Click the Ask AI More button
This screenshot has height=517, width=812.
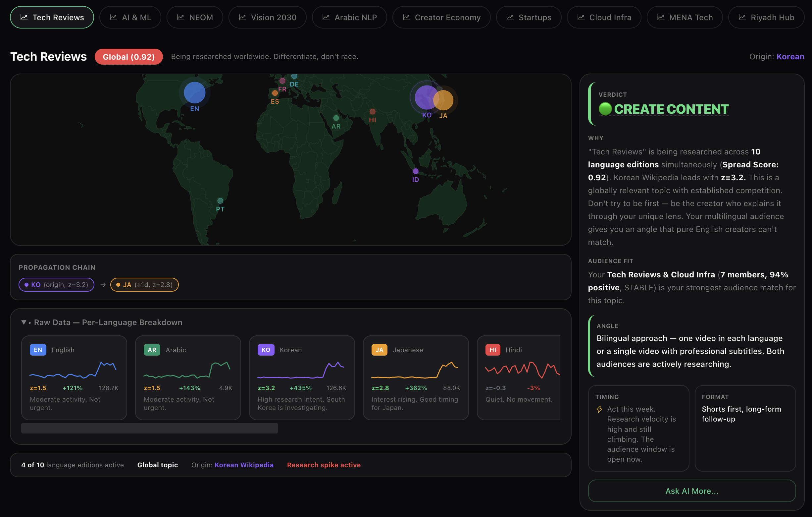coord(692,491)
